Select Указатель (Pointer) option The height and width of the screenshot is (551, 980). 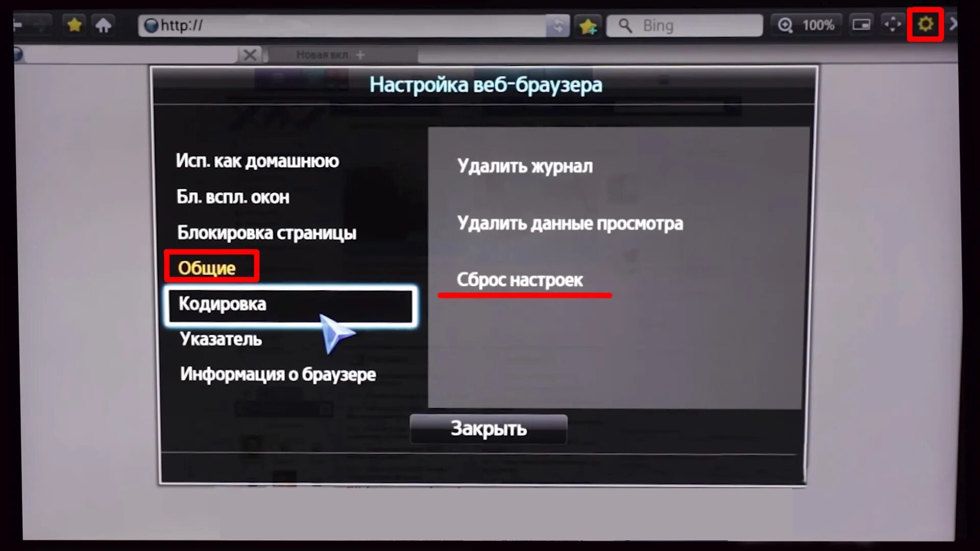click(219, 338)
